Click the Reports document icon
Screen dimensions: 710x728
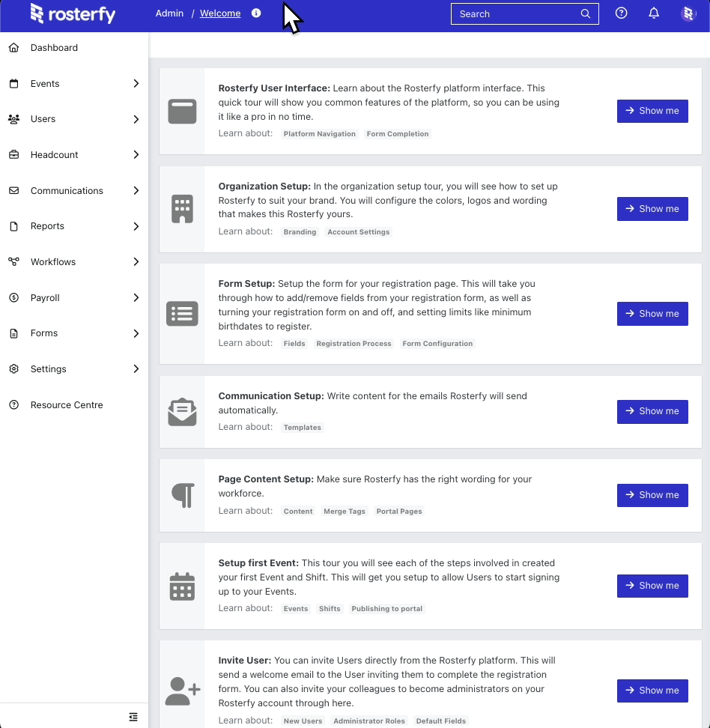click(x=14, y=226)
